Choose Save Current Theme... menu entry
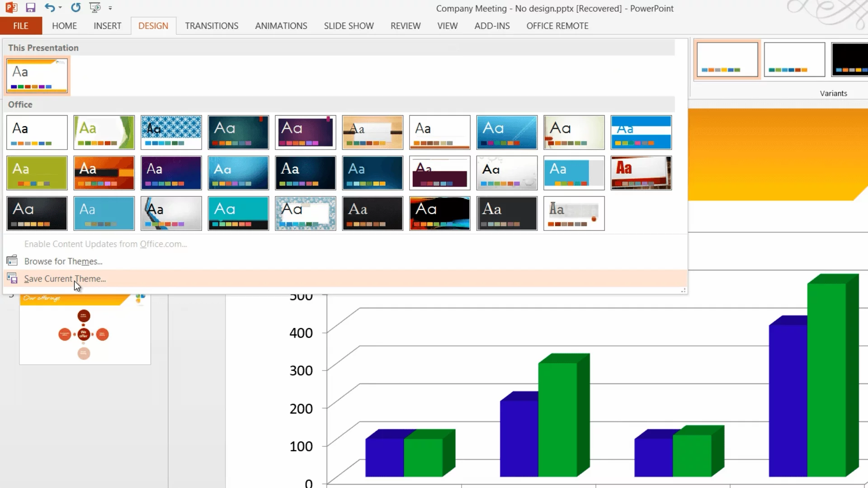Screen dimensions: 868x488 coord(65,279)
